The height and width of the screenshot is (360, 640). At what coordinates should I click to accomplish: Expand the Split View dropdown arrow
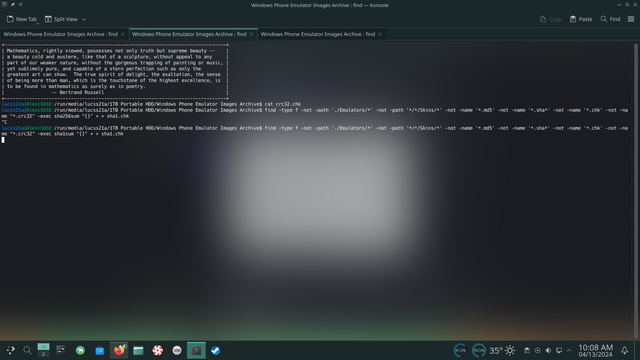point(84,19)
